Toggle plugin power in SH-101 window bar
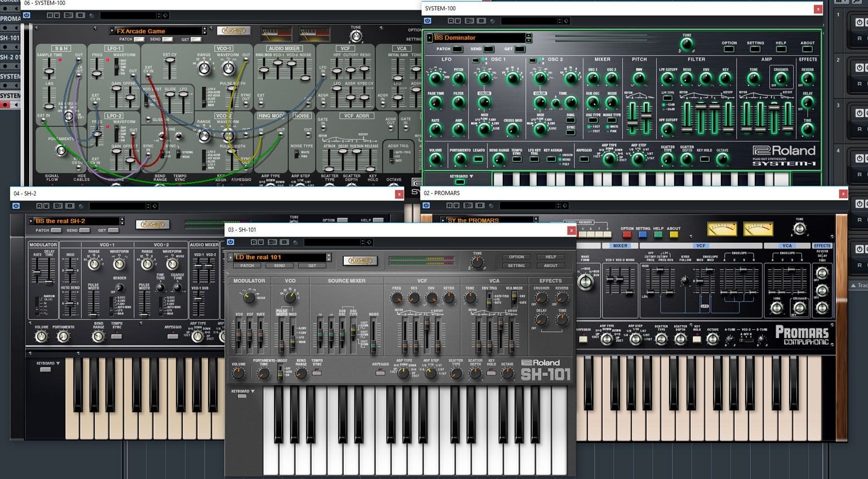This screenshot has height=479, width=868. (231, 242)
